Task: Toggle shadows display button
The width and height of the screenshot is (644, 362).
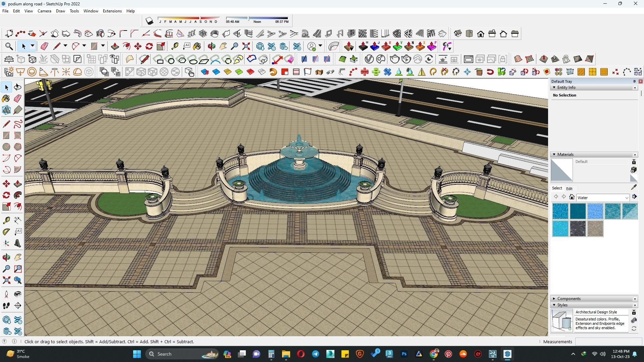Action: tap(149, 21)
